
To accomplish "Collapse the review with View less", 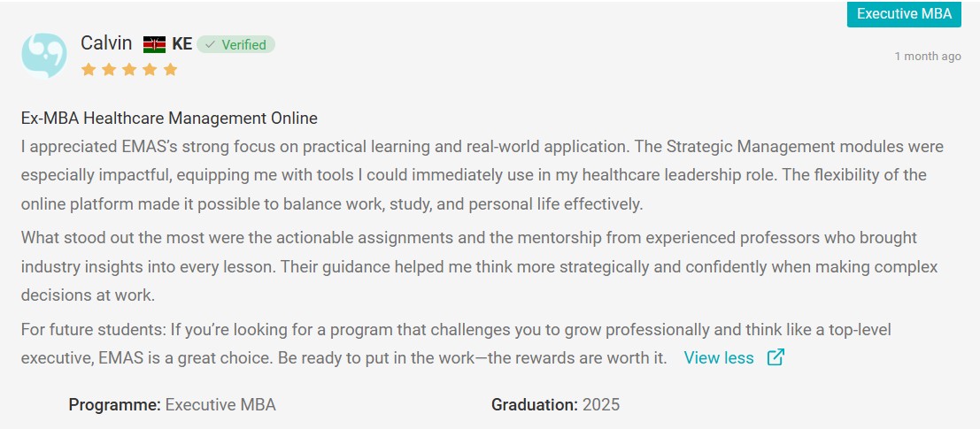I will point(719,358).
